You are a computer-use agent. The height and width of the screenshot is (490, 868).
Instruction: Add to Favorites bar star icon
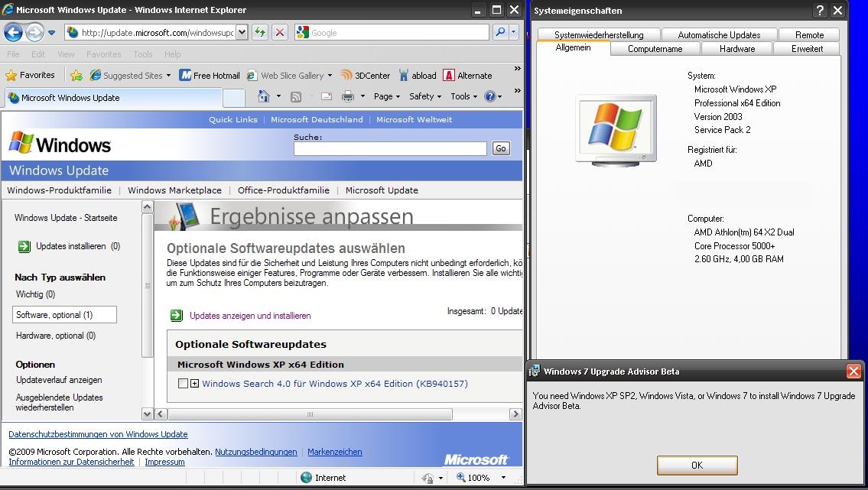[x=76, y=75]
